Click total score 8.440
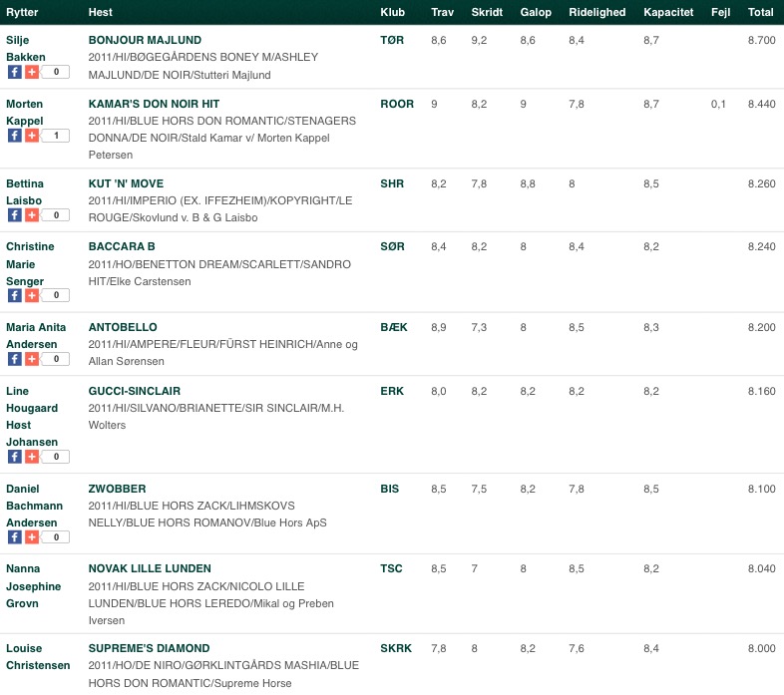This screenshot has height=695, width=784. pos(761,104)
